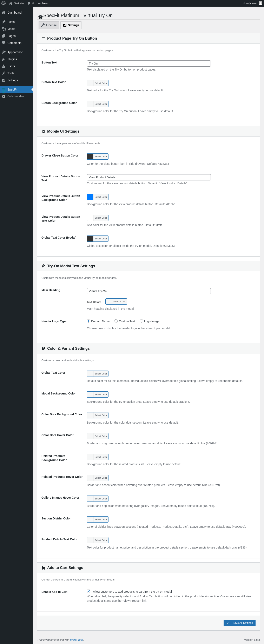Focus the Main Heading text field

pos(149,291)
